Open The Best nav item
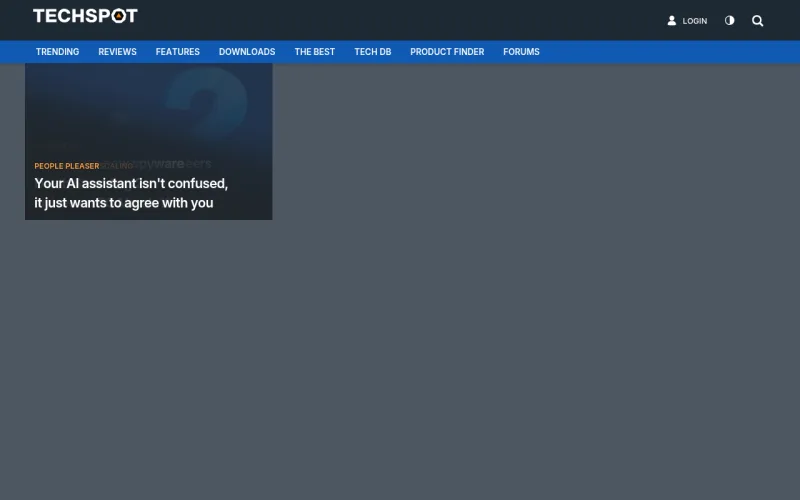Viewport: 800px width, 500px height. click(314, 52)
